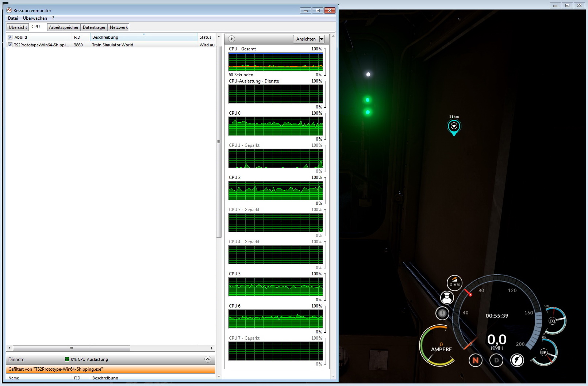588x386 pixels.
Task: Open the Ansichten dropdown arrow
Action: (x=322, y=39)
